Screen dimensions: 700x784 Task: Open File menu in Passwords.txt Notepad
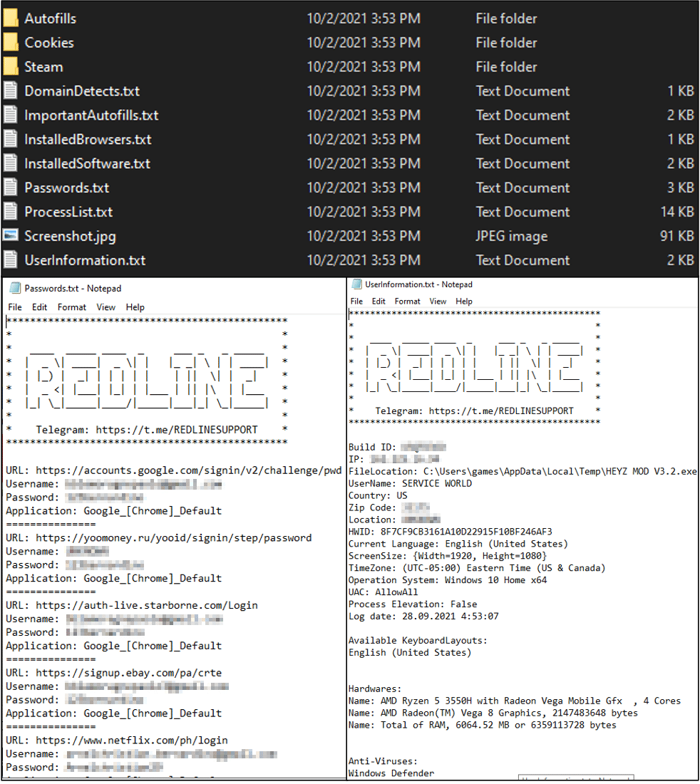(15, 307)
